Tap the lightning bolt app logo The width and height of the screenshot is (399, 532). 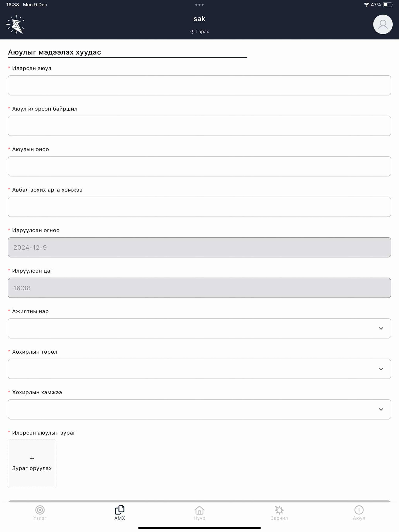tap(16, 24)
